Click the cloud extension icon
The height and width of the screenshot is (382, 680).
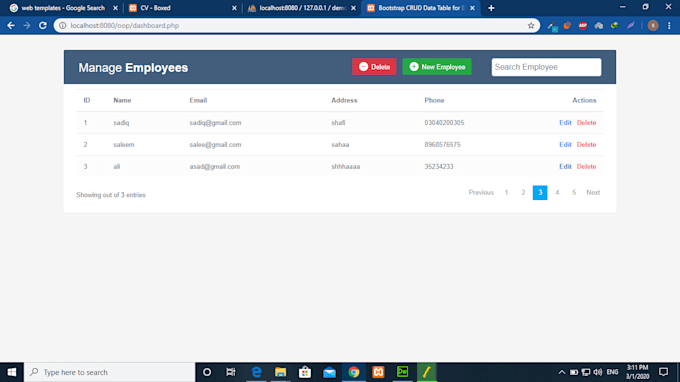tap(598, 26)
